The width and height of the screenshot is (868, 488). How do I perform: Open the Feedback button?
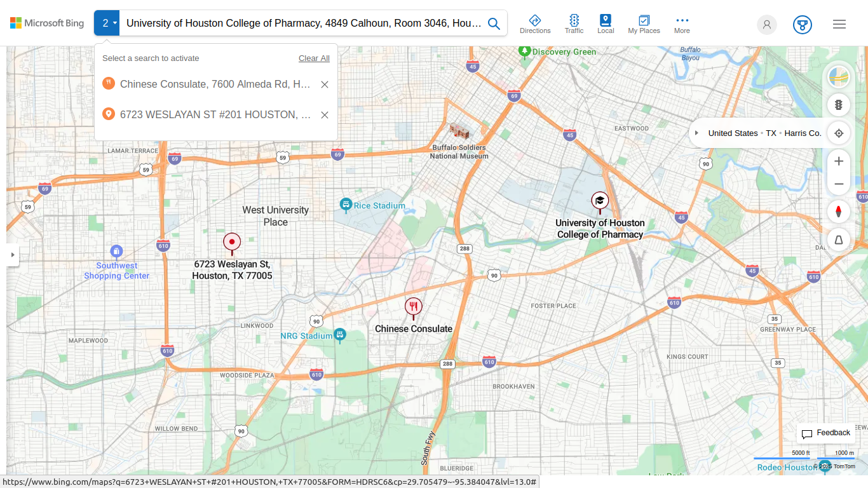point(825,433)
